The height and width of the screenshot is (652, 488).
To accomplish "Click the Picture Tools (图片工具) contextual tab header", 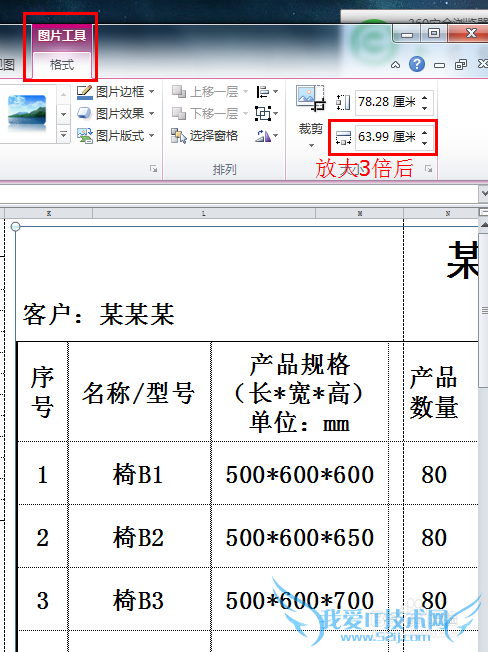I will (62, 35).
